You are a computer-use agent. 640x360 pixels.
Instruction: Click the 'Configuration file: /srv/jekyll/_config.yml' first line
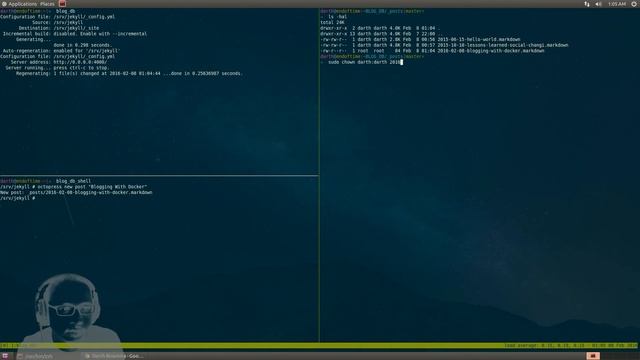pos(58,17)
